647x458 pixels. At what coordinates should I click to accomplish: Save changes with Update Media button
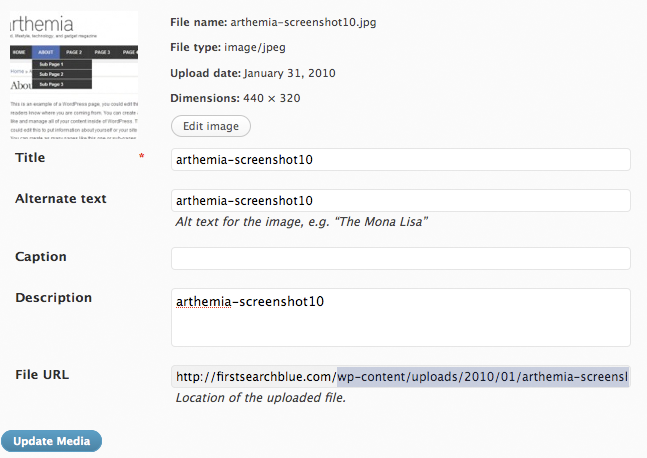click(52, 441)
